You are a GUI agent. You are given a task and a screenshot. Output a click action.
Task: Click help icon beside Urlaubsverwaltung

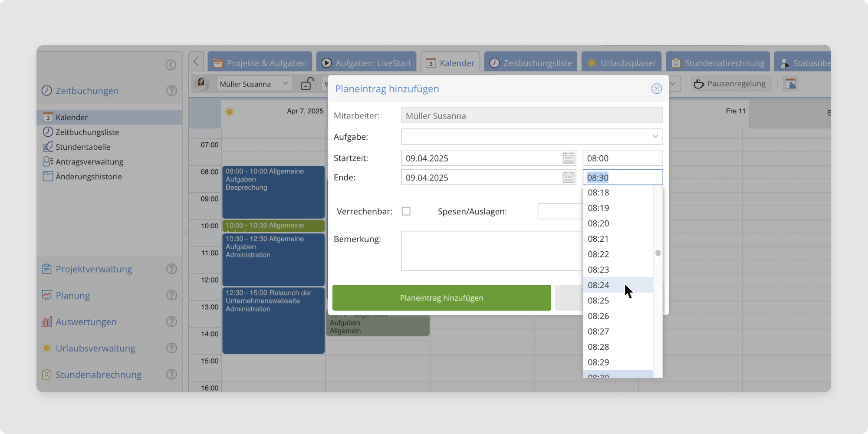click(x=171, y=348)
